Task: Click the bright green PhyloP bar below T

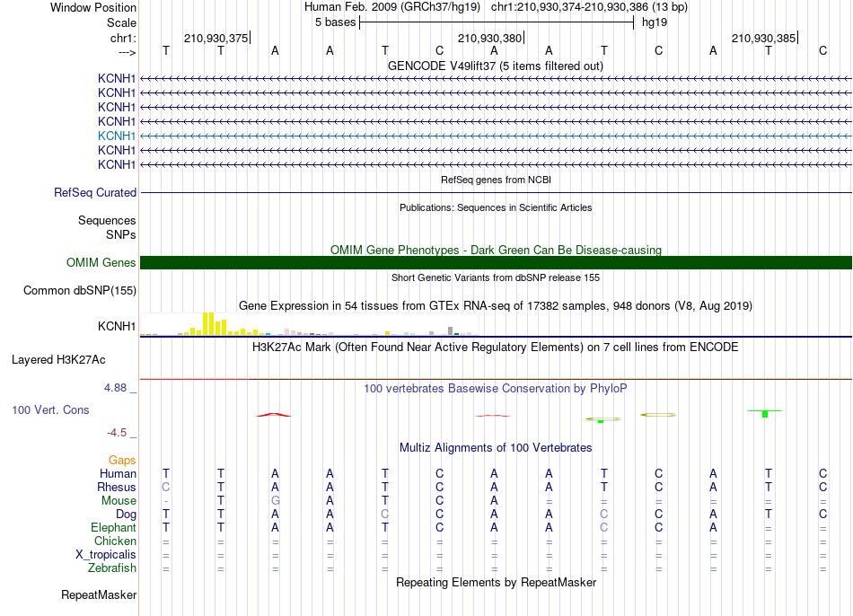Action: point(765,414)
